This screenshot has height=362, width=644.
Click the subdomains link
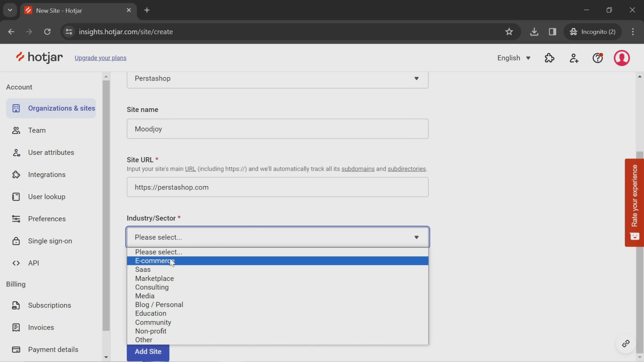tap(358, 169)
